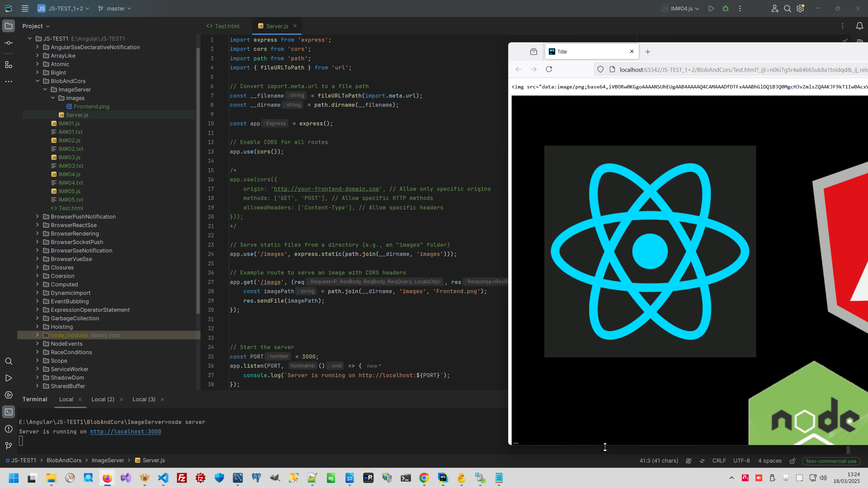Click the Notifications bell icon
The image size is (868, 488).
[x=860, y=26]
